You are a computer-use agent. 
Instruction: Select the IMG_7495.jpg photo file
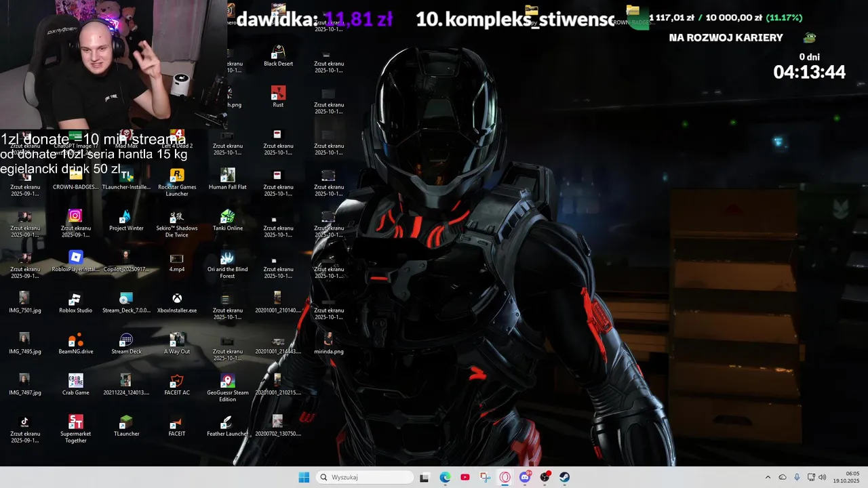click(25, 344)
